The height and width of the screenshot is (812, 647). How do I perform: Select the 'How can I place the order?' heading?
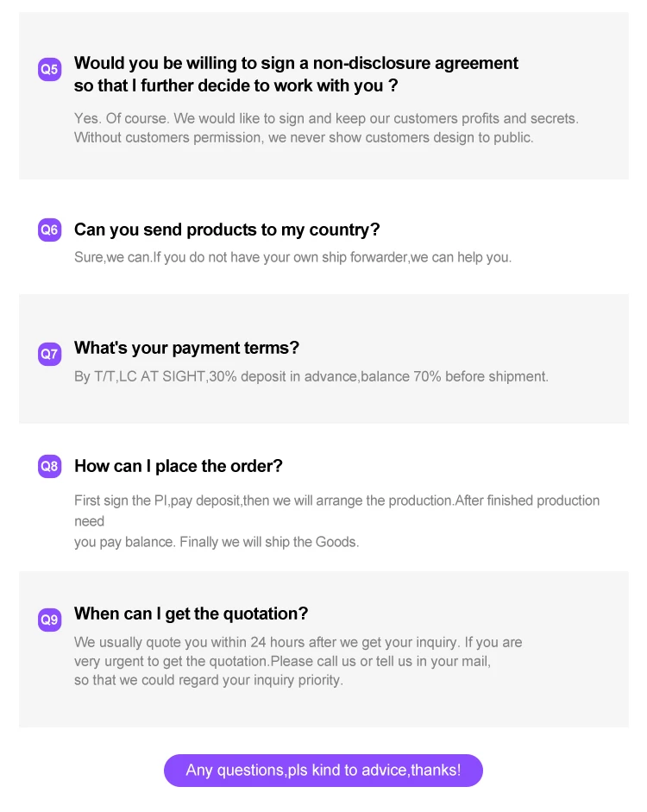coord(179,466)
